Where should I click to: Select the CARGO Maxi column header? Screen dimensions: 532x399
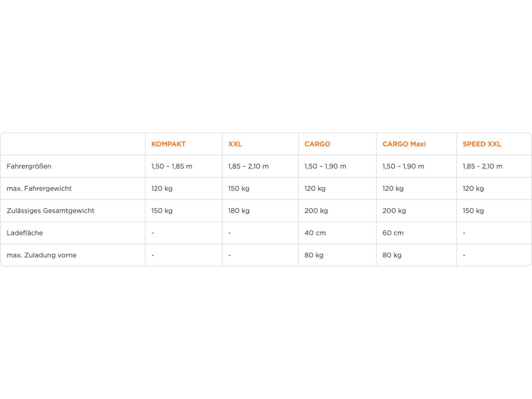pyautogui.click(x=404, y=144)
